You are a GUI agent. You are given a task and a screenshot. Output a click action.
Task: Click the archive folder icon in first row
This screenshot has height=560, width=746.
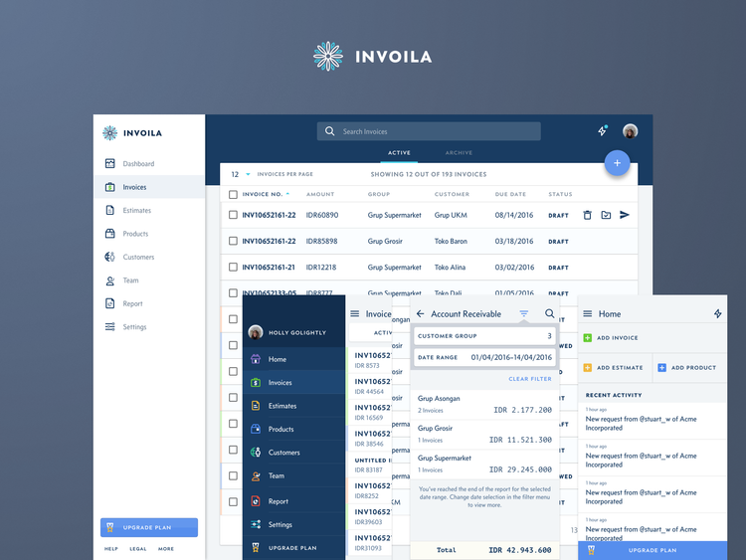(x=606, y=215)
